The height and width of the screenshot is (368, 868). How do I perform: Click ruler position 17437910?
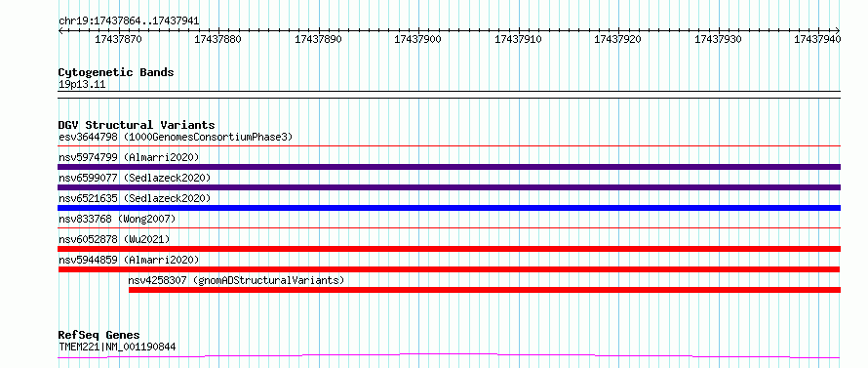click(x=518, y=39)
